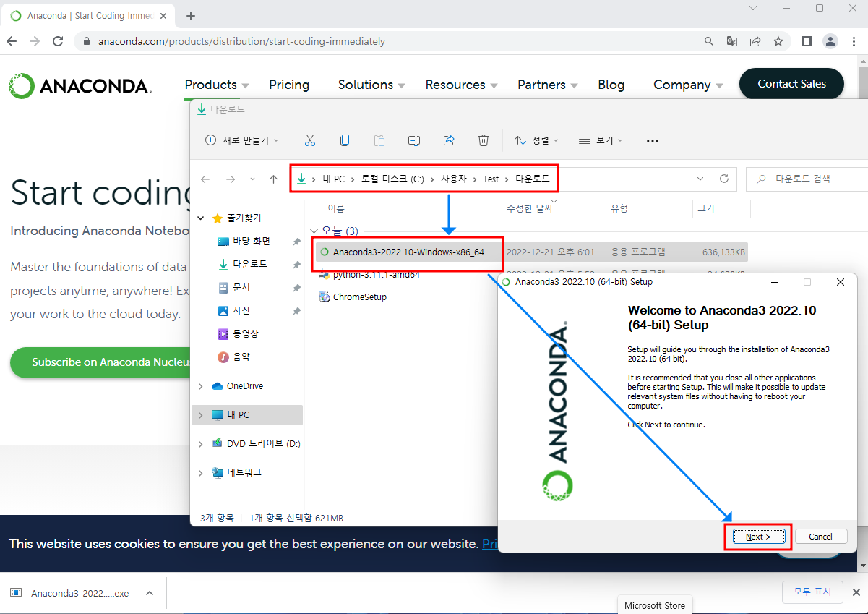The height and width of the screenshot is (614, 868).
Task: Click the Chrome address bar URL
Action: (241, 41)
